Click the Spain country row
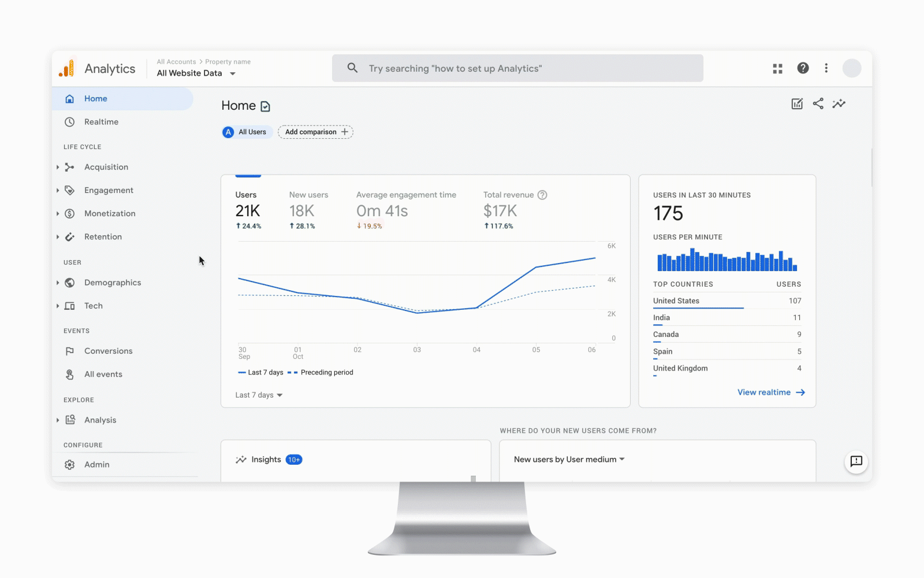The width and height of the screenshot is (924, 578). [x=727, y=351]
